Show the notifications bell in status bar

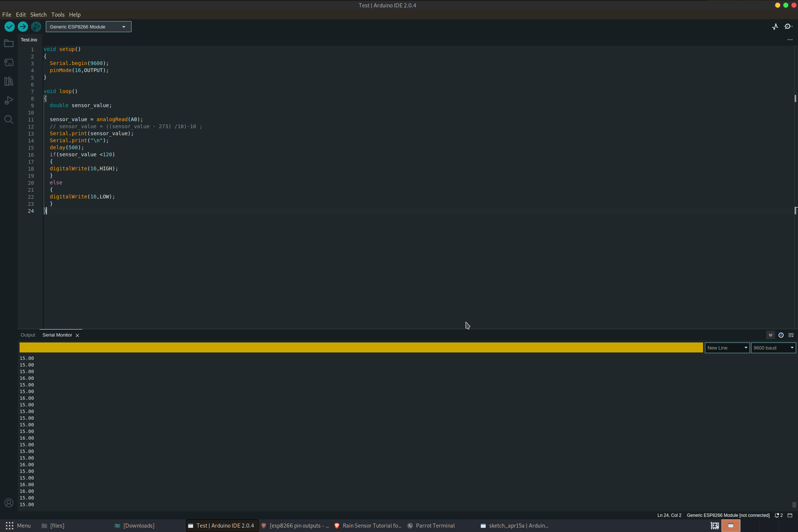point(777,515)
